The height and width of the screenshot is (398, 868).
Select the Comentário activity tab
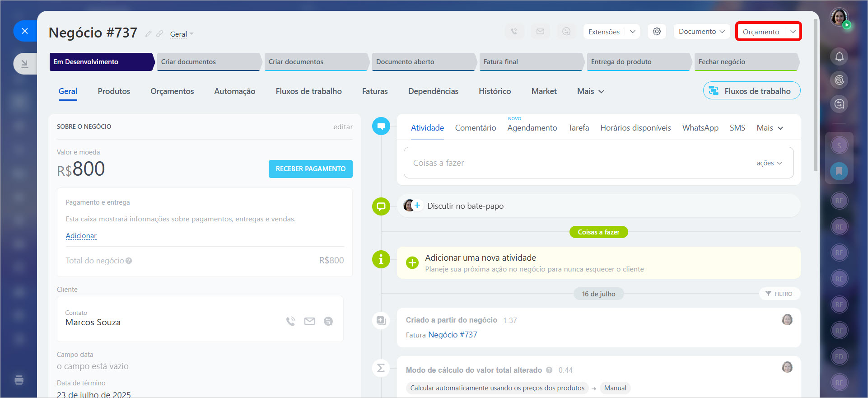[476, 128]
